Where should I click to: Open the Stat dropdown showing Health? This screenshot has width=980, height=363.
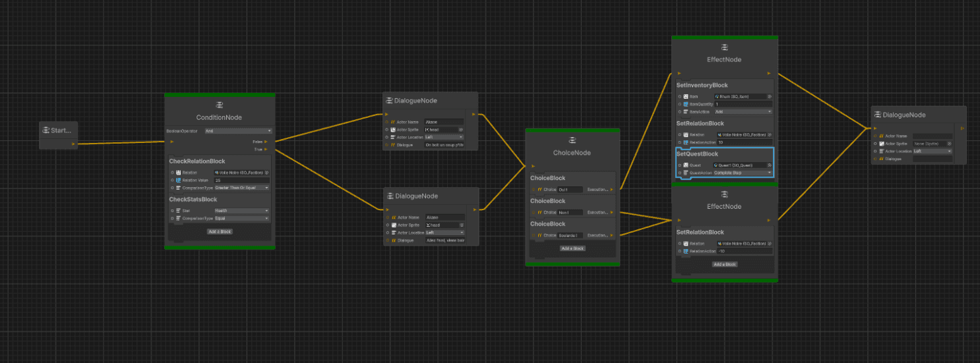[241, 211]
